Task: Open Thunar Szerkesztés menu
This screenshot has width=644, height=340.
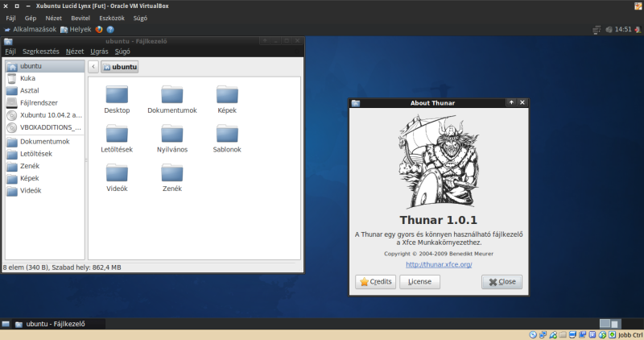Action: click(x=41, y=52)
